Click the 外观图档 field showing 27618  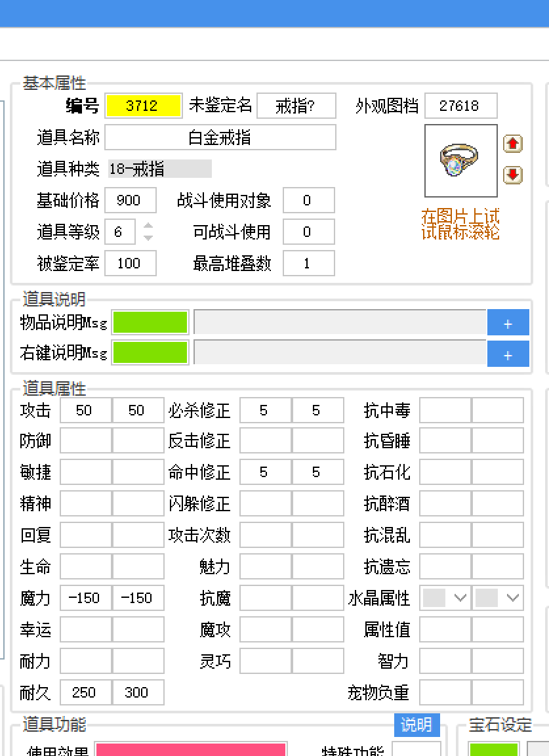click(461, 106)
